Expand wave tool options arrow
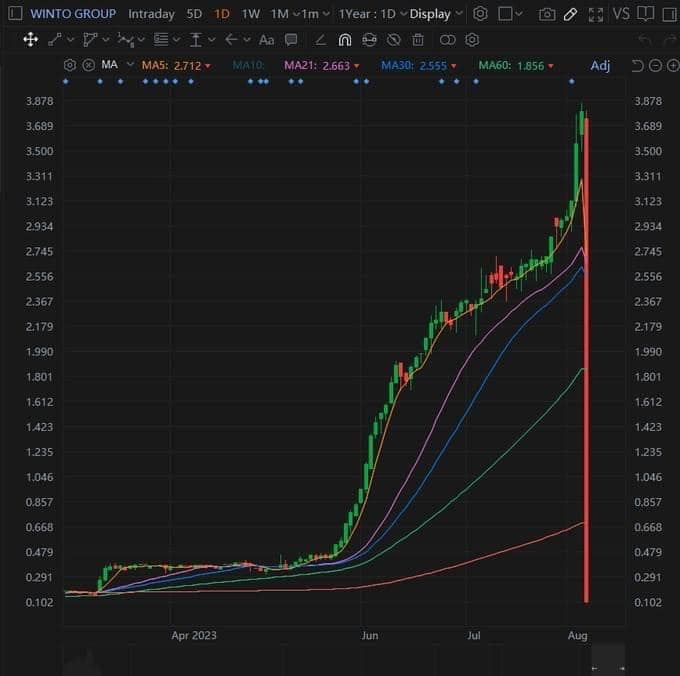 point(141,40)
